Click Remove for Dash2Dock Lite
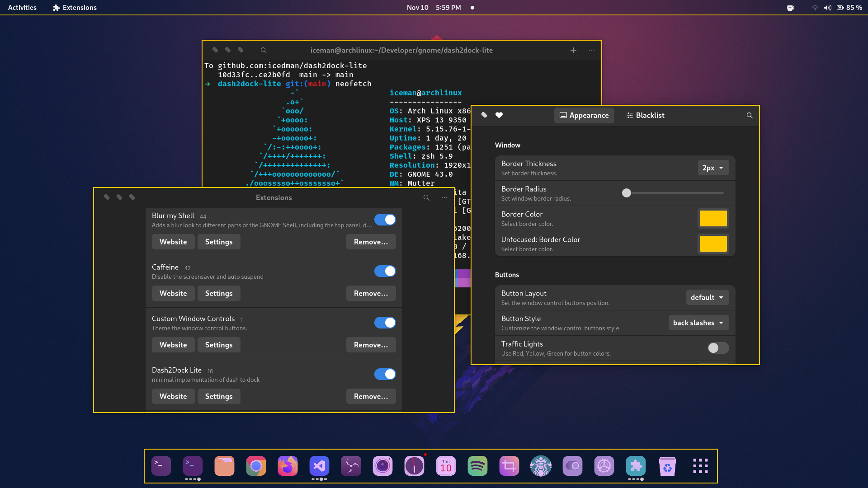The height and width of the screenshot is (488, 868). click(x=371, y=396)
